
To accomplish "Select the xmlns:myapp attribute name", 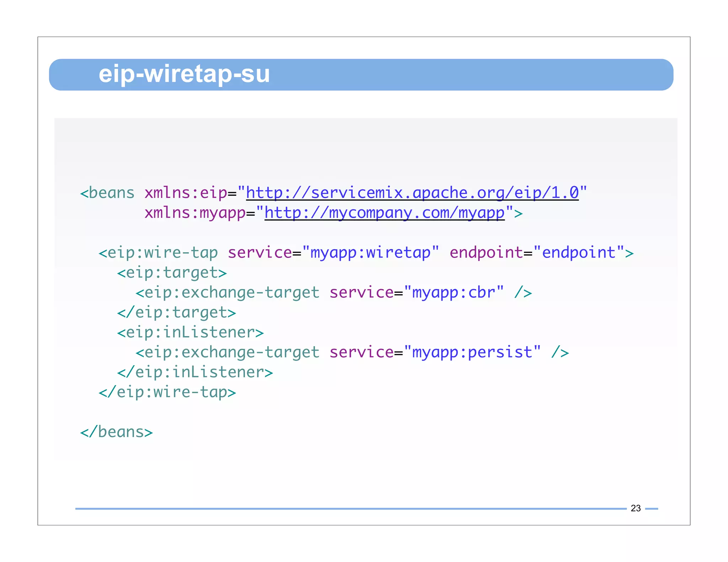I will click(195, 213).
